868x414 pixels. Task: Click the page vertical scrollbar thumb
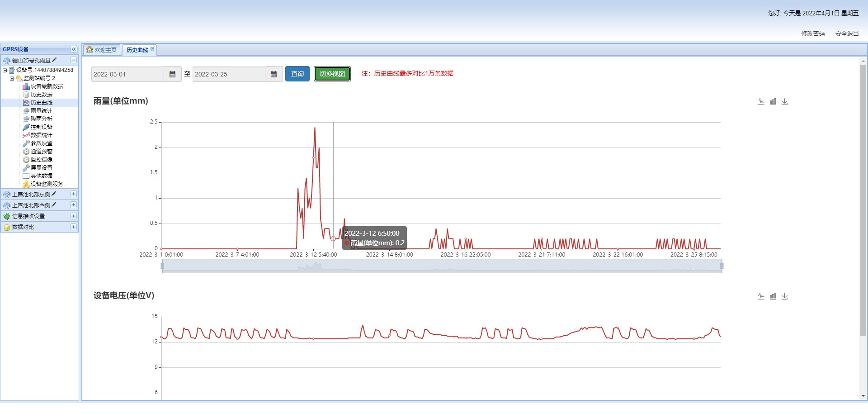coord(863,200)
